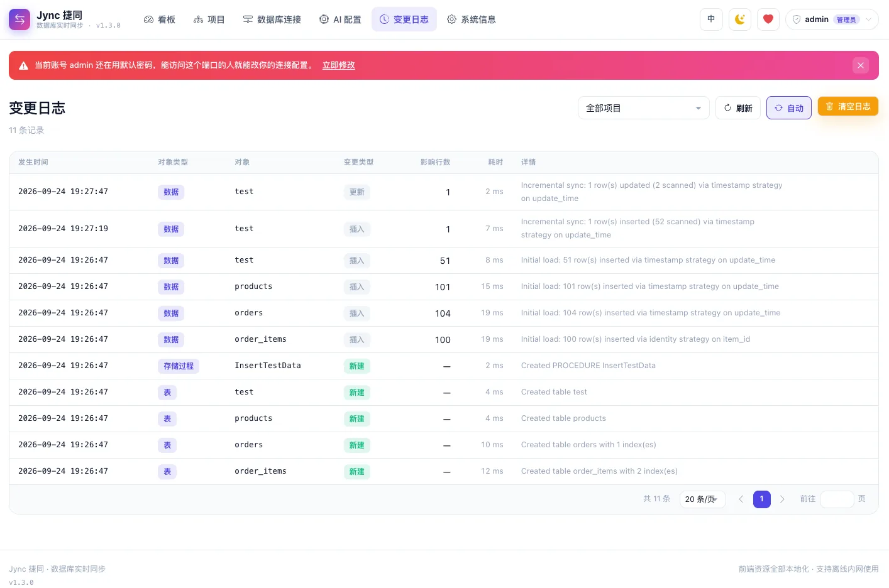Click the 插入 tag in products row
The height and width of the screenshot is (588, 889).
[357, 287]
